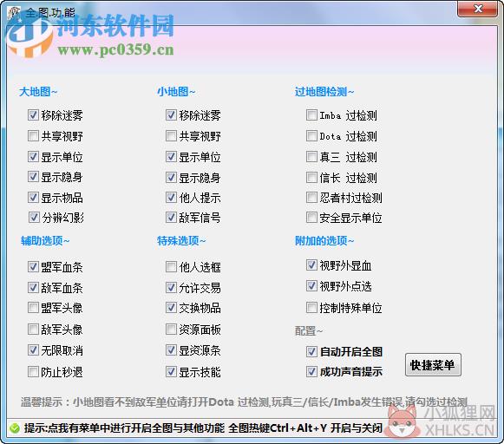Uncheck 移除迷雾 under 大地图
Viewport: 504px width, 444px height.
pos(33,115)
